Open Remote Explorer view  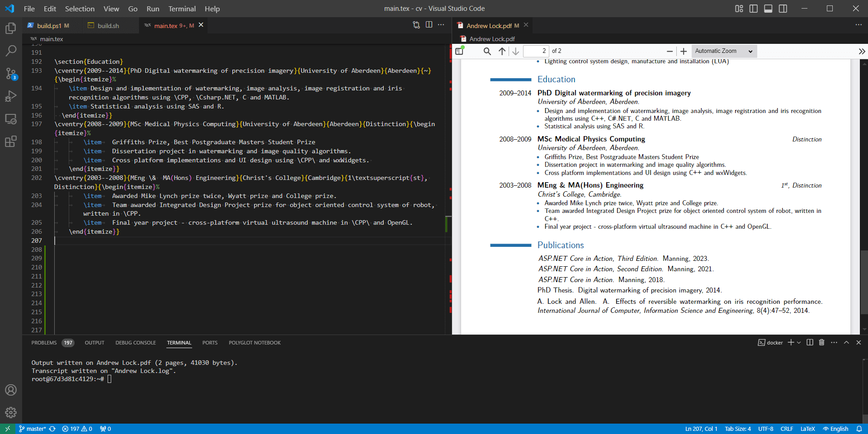11,119
